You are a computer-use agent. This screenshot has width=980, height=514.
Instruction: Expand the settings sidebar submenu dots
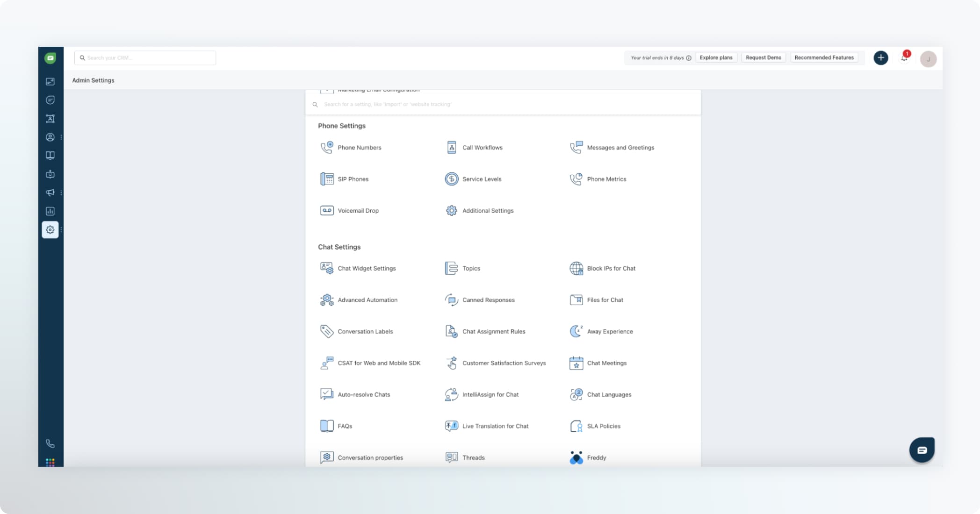[61, 230]
